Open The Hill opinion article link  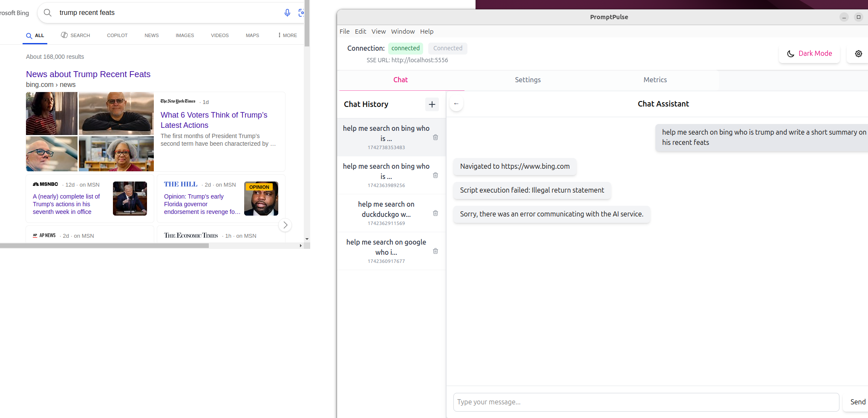click(x=202, y=204)
